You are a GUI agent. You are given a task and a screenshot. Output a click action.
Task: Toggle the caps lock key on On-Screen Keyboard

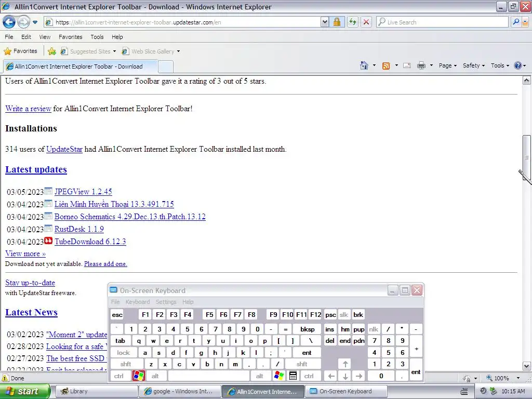click(124, 353)
